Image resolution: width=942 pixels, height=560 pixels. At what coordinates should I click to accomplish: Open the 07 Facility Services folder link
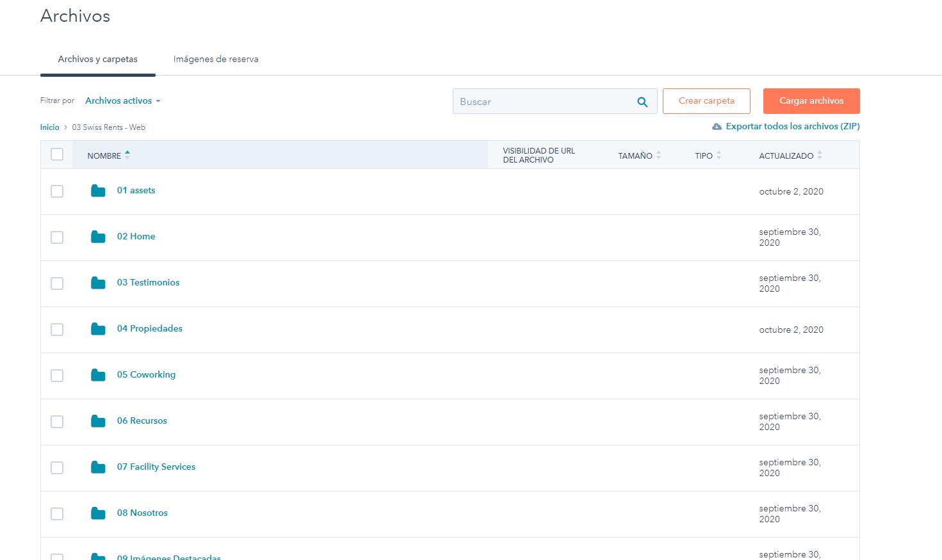(156, 467)
